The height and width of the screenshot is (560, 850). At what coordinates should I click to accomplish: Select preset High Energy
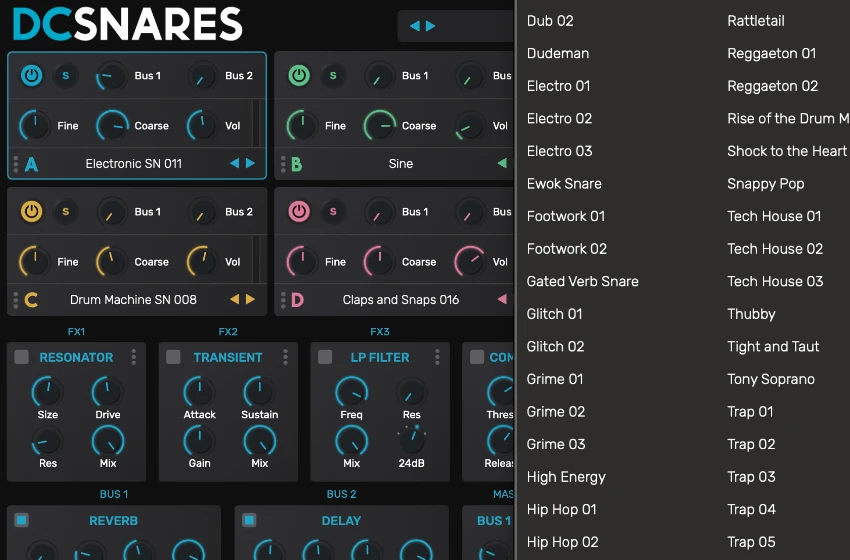click(x=566, y=477)
